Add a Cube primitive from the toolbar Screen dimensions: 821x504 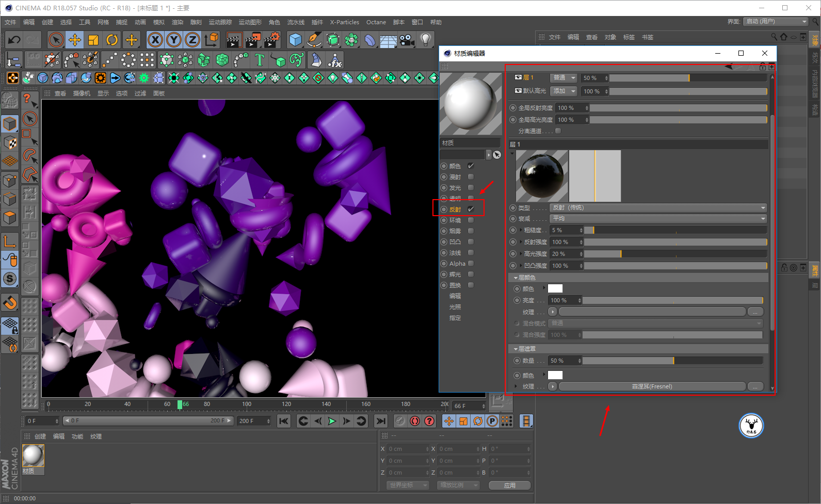click(x=295, y=40)
